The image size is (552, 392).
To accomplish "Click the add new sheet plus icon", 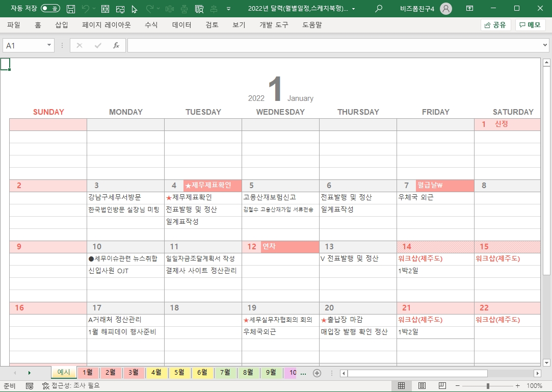I will pos(317,373).
